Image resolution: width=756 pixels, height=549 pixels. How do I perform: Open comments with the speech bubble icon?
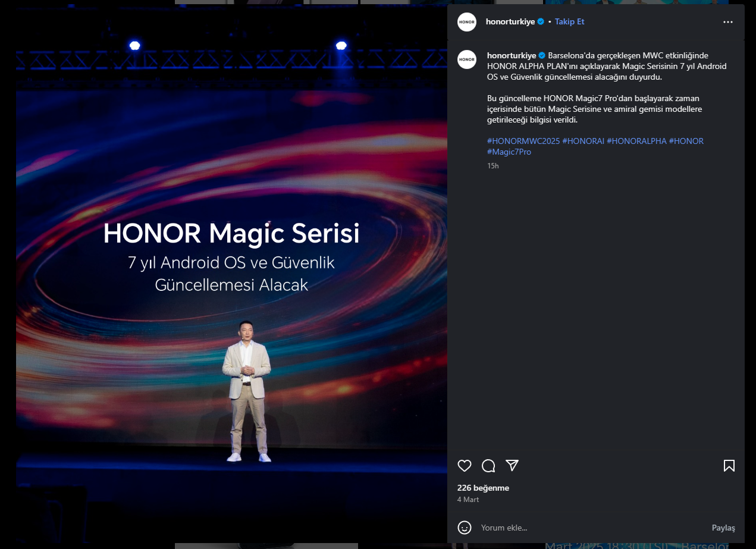point(488,466)
